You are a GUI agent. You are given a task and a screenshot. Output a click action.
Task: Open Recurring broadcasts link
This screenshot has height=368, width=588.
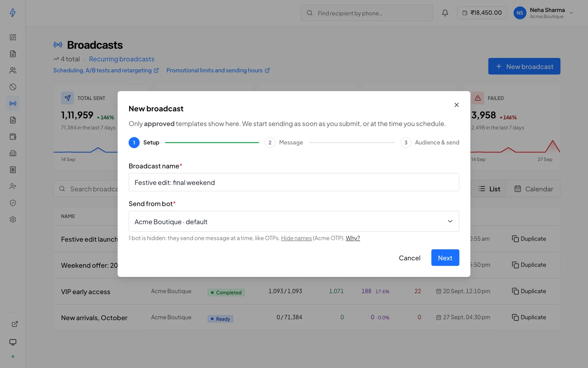coord(122,59)
